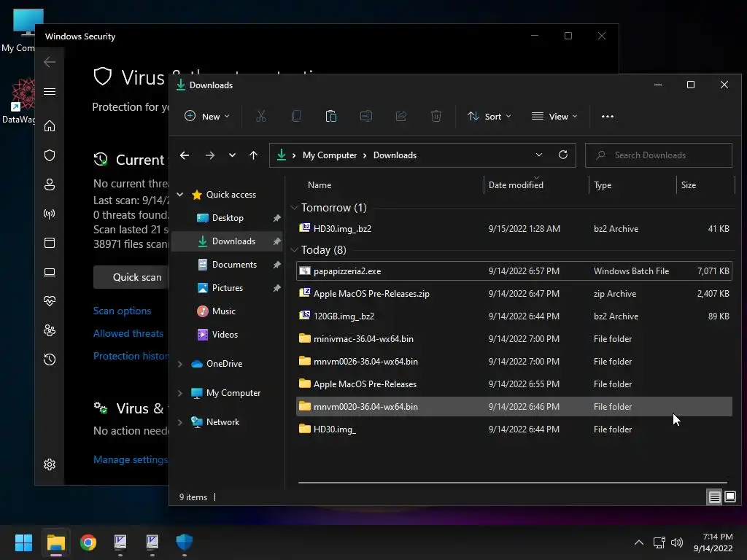Screen dimensions: 747x560
Task: Toggle Windows Security hamburger menu
Action: click(x=50, y=91)
